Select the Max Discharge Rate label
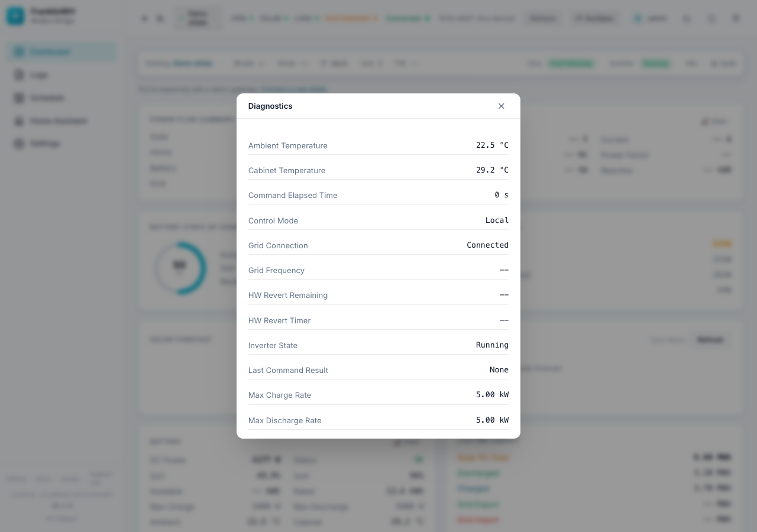The height and width of the screenshot is (532, 757). click(285, 420)
